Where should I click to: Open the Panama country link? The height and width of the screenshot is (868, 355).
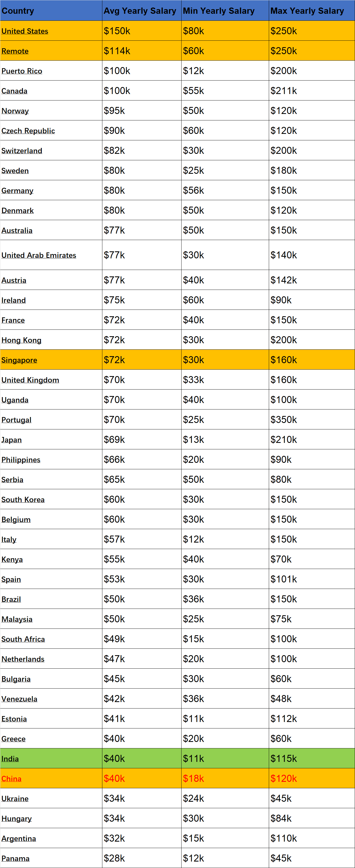16,858
